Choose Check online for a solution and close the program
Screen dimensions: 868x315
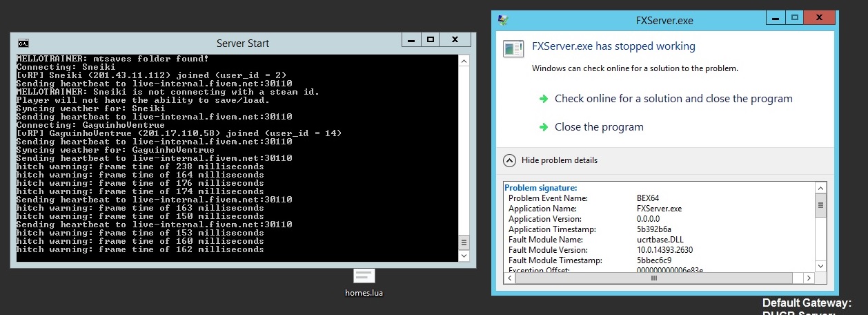pos(673,99)
